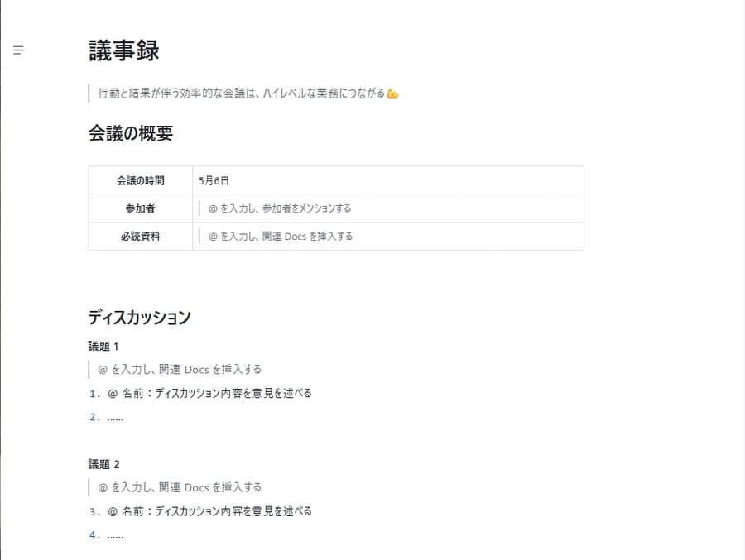Screen dimensions: 745x560
Task: Click the 必読資料 table row label
Action: (x=139, y=237)
